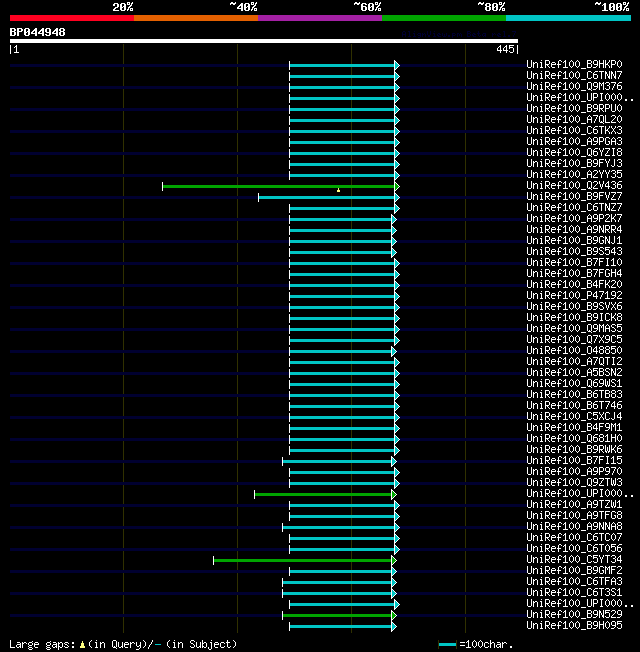Select the UniRef100_B6TB83 label
This screenshot has height=652, width=640.
coord(574,394)
